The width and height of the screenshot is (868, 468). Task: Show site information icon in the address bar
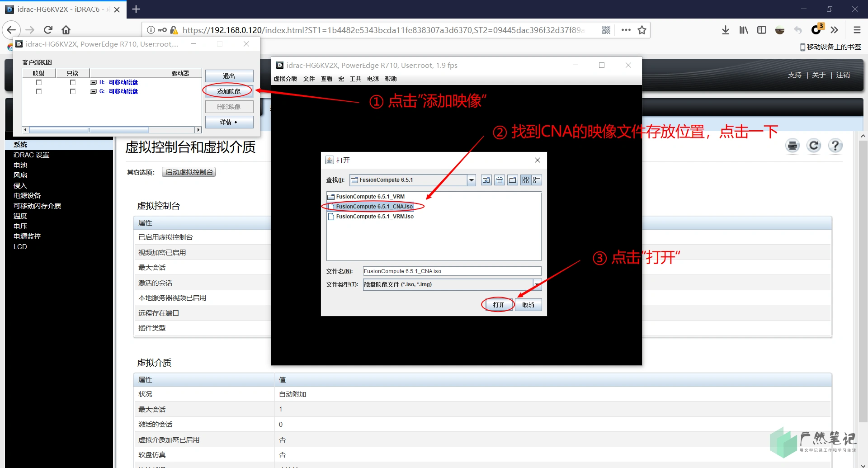tap(151, 30)
